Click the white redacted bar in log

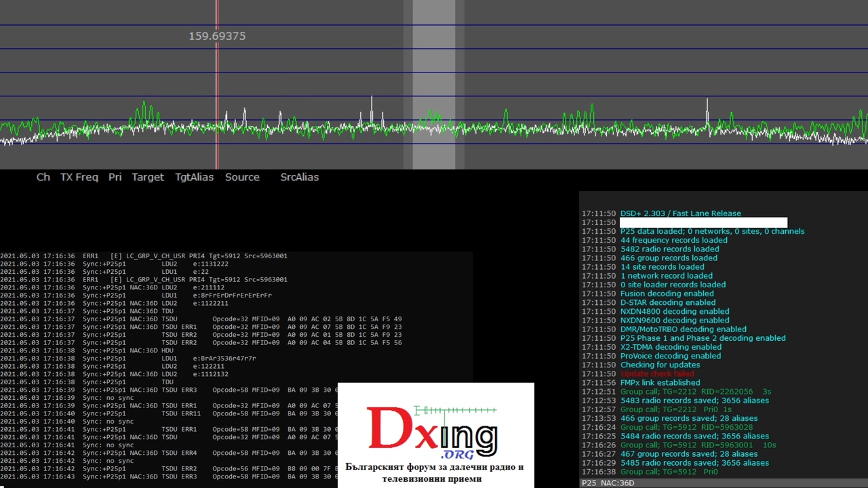[x=704, y=222]
